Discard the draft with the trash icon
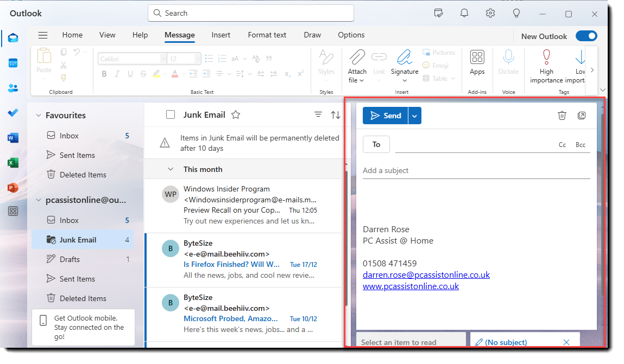Screen dimensions: 624x364 (x=562, y=115)
